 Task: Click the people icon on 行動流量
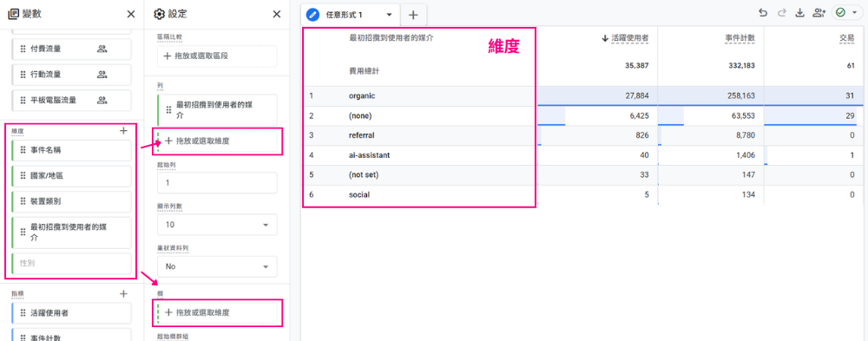tap(102, 74)
